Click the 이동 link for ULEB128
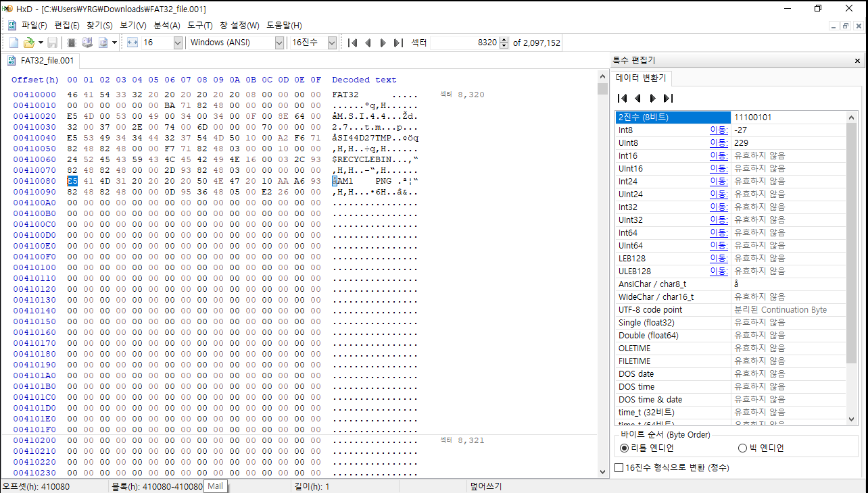Screen dimensions: 868x493 point(719,271)
